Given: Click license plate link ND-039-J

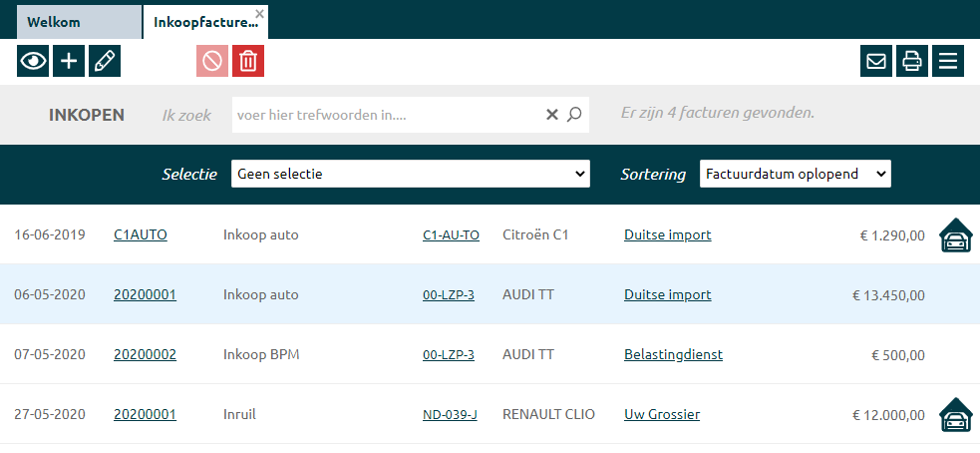Looking at the screenshot, I should pyautogui.click(x=450, y=414).
